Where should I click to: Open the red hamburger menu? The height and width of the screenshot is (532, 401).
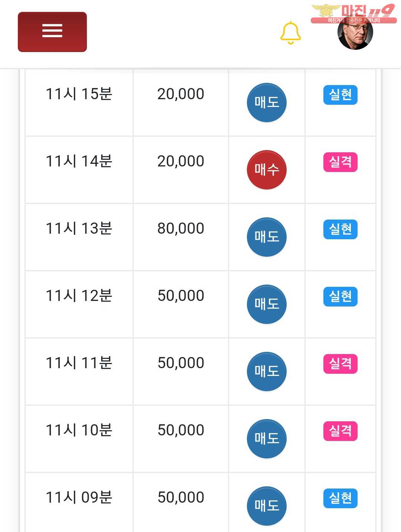click(x=52, y=32)
